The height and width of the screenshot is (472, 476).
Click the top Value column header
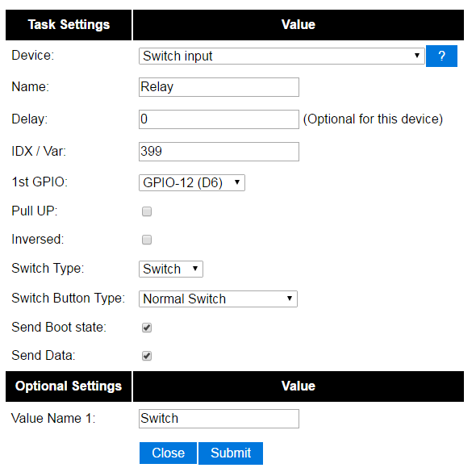point(299,25)
